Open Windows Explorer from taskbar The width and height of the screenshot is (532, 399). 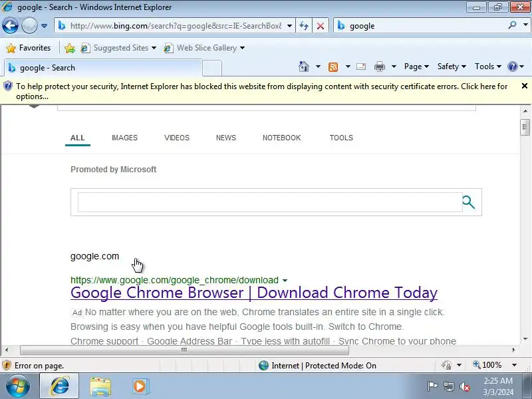(x=100, y=386)
